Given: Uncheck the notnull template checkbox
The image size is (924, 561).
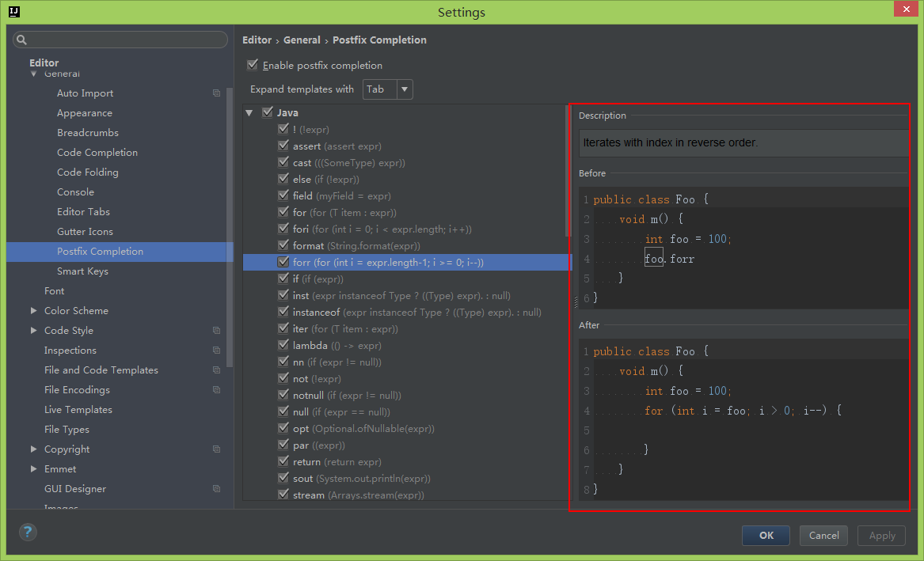Looking at the screenshot, I should click(283, 395).
